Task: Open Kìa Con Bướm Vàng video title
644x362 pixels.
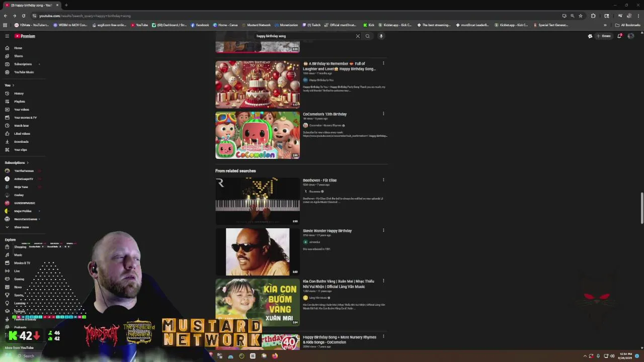Action: click(x=339, y=284)
